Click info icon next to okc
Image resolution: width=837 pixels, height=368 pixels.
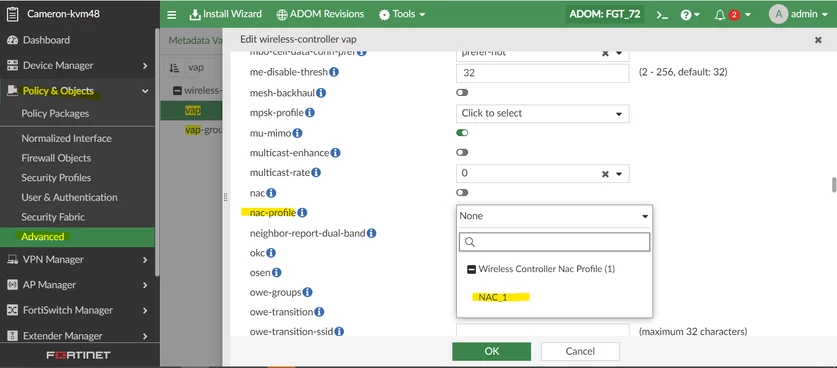tap(271, 253)
